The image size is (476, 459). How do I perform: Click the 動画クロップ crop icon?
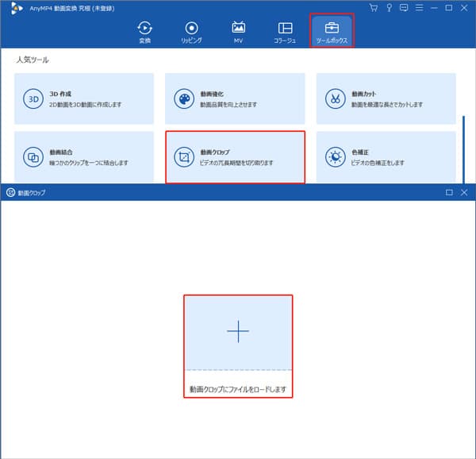[184, 157]
